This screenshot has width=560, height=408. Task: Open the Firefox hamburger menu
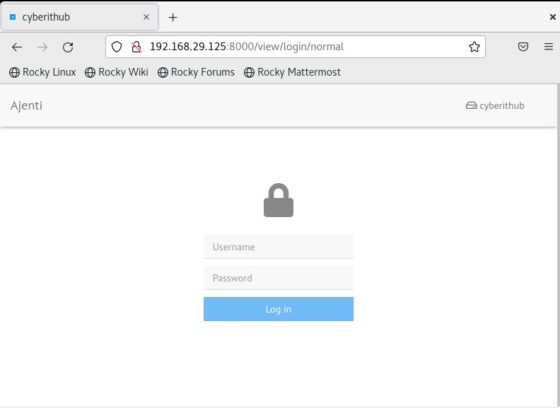(549, 46)
